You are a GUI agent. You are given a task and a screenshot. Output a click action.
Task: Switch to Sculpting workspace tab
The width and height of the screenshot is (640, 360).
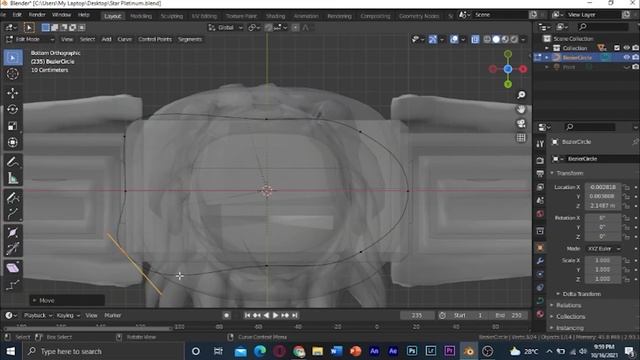pos(172,16)
